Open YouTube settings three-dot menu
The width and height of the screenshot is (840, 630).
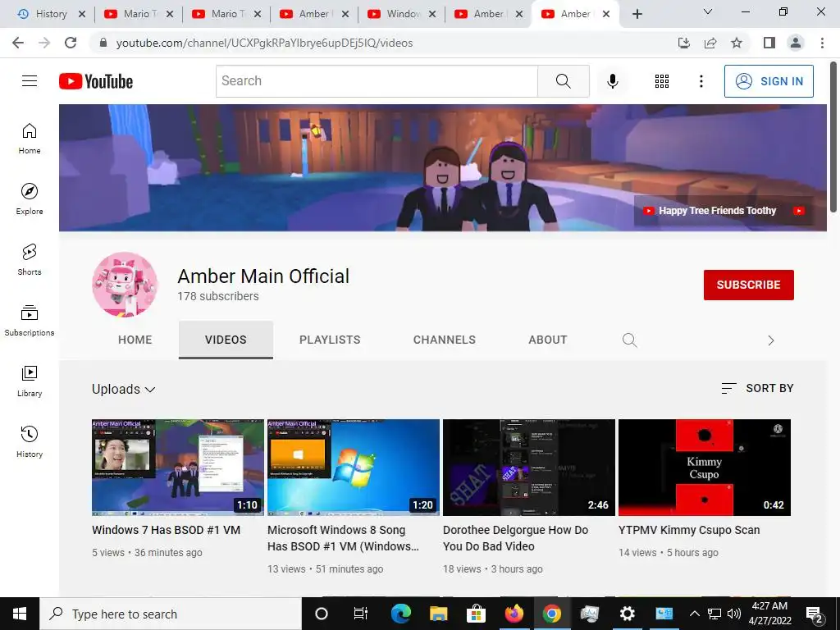tap(701, 81)
